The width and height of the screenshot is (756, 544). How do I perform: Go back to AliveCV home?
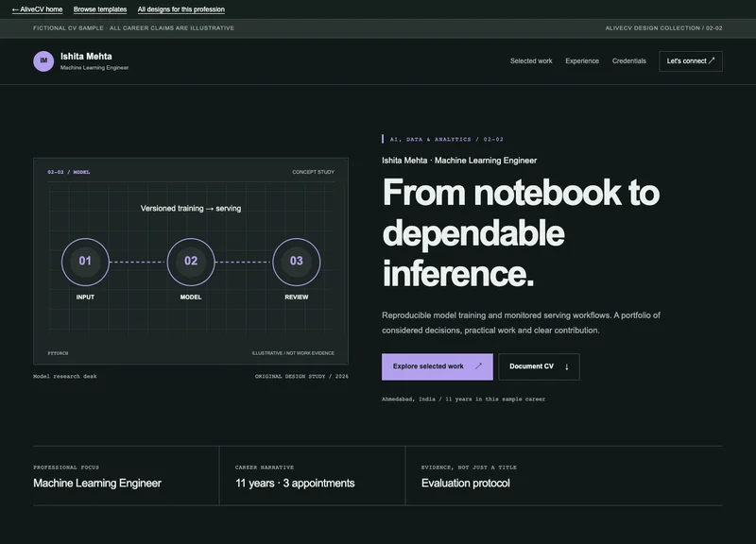37,9
